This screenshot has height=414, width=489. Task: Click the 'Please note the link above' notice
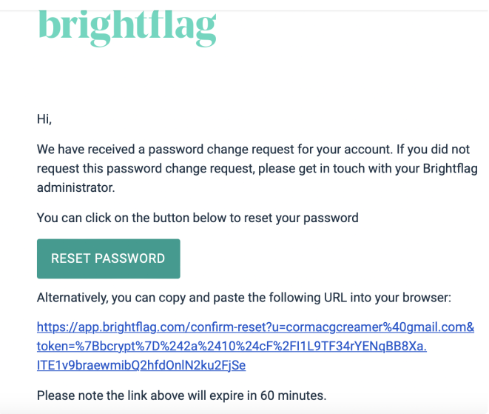(x=182, y=396)
